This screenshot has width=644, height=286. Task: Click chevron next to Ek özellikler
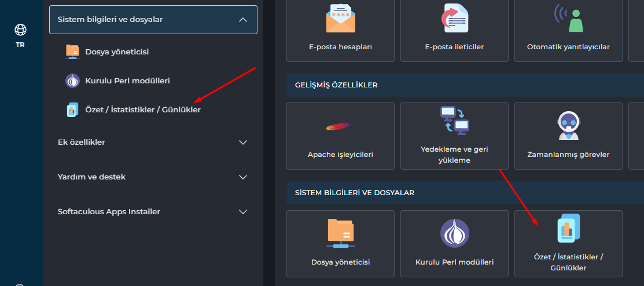243,142
